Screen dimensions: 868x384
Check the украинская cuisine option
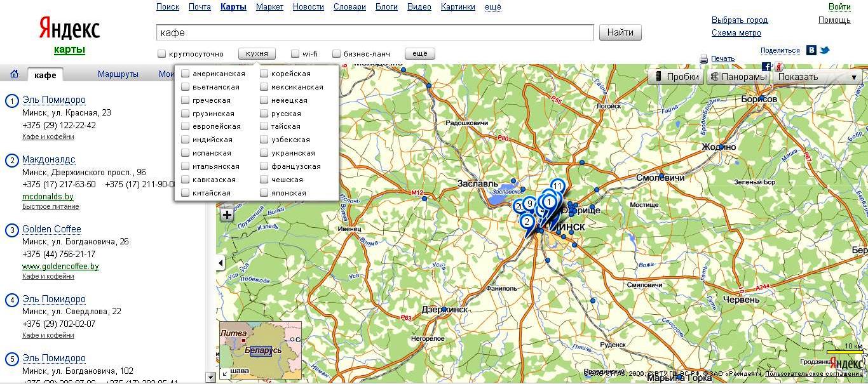click(264, 153)
